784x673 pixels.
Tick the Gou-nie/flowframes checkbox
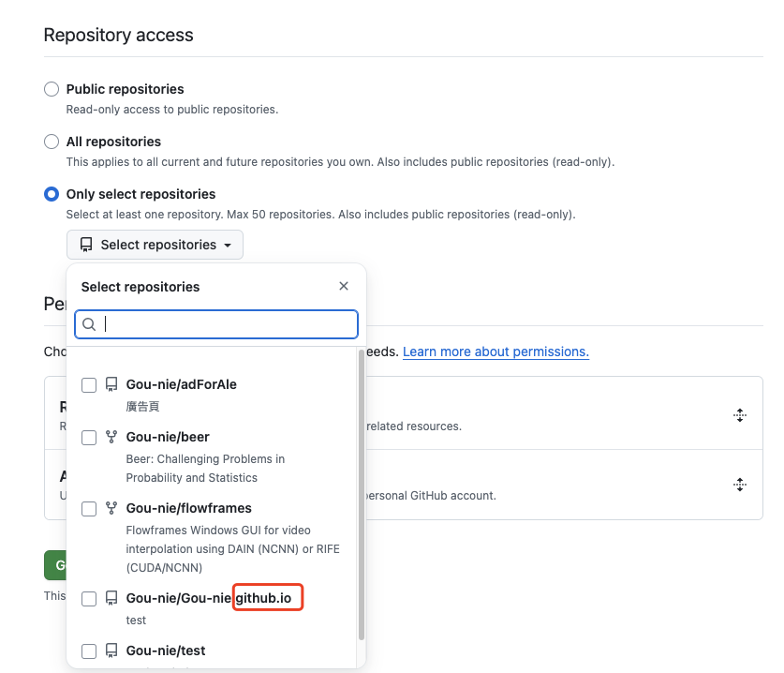[89, 508]
